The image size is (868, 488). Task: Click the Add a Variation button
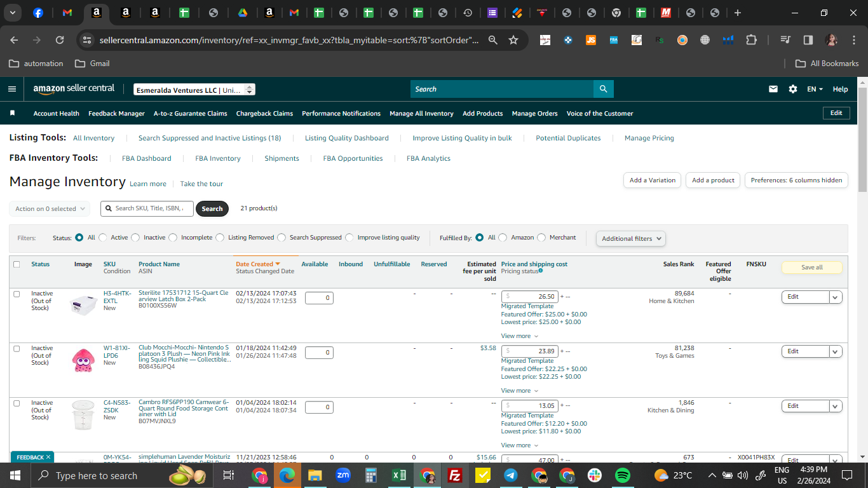[653, 180]
